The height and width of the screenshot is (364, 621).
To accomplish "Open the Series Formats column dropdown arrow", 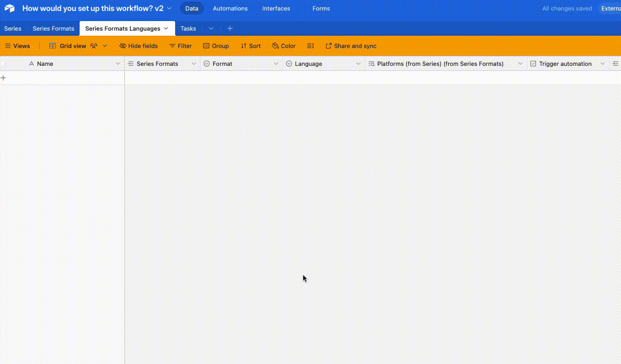I will pos(194,64).
